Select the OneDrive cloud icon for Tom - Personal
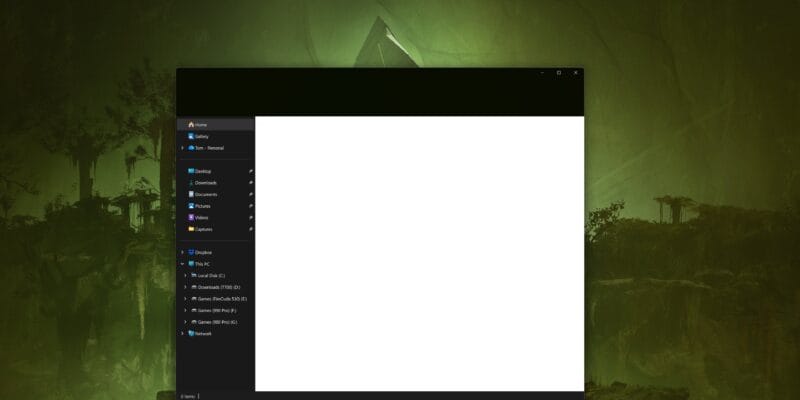800x400 pixels. (191, 148)
